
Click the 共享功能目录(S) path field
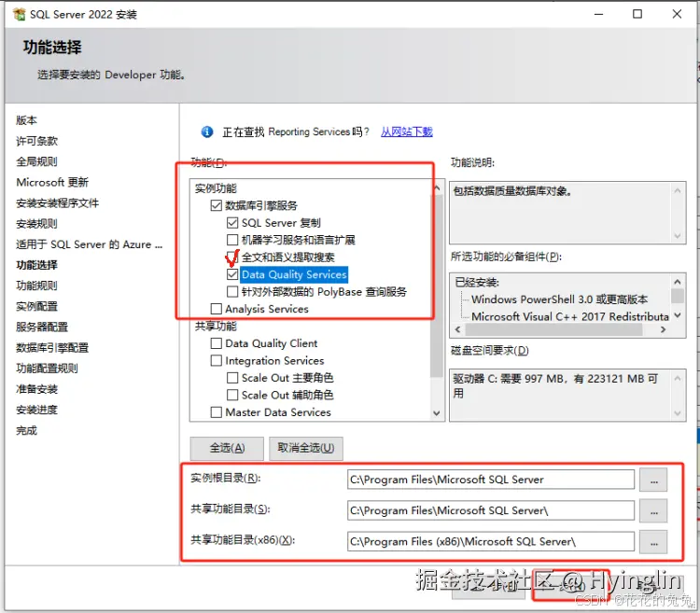coord(491,510)
